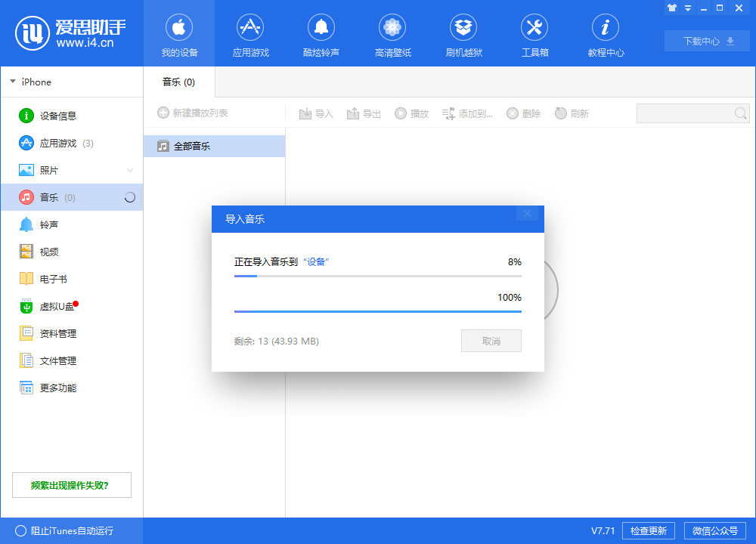Click 检查更新 button in status bar
The image size is (756, 544).
pos(648,530)
